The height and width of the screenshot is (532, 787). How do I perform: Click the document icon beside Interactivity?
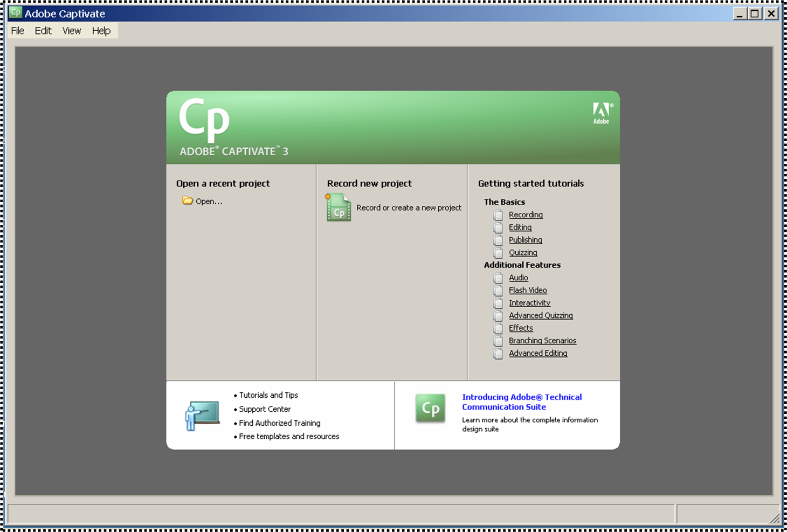(498, 303)
